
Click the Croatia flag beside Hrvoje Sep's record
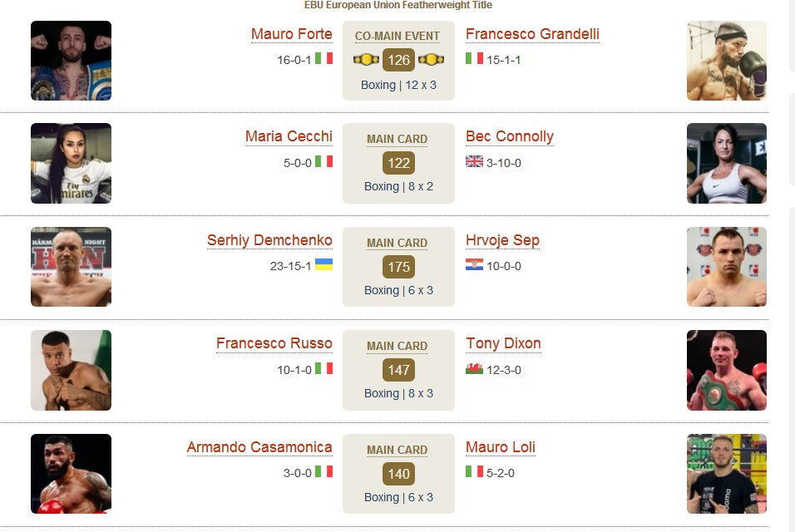pyautogui.click(x=474, y=264)
